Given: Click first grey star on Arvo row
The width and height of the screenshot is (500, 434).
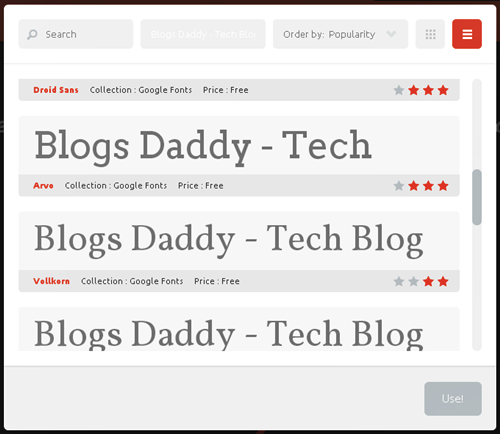Looking at the screenshot, I should point(399,186).
